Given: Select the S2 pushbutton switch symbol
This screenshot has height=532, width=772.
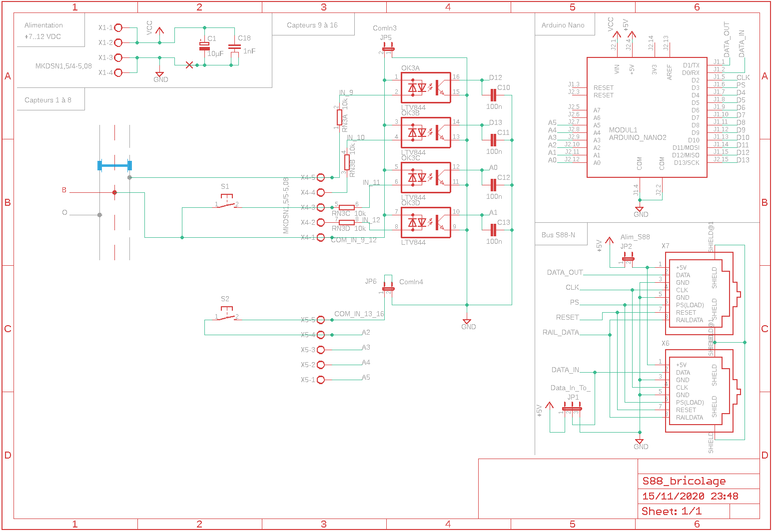Looking at the screenshot, I should click(x=226, y=316).
